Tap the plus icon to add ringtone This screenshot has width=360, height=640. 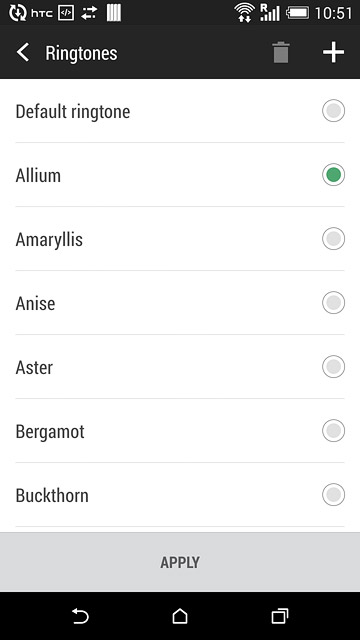pos(333,53)
